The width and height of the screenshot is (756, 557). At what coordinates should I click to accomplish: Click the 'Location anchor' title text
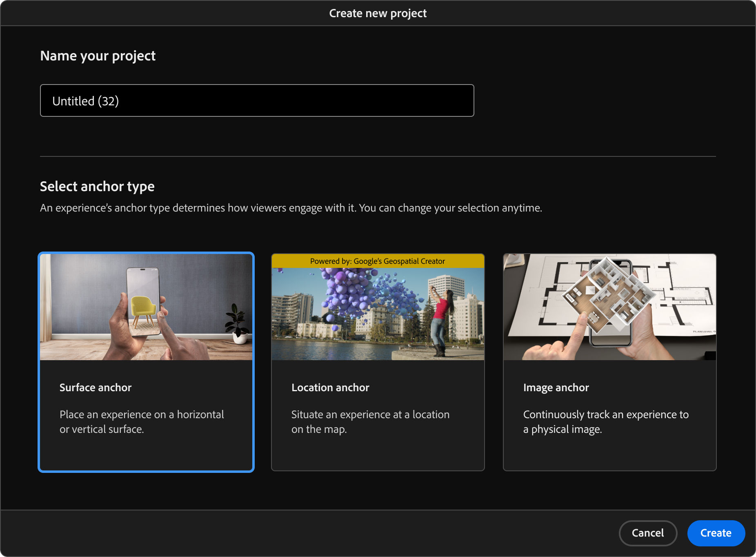(x=330, y=388)
